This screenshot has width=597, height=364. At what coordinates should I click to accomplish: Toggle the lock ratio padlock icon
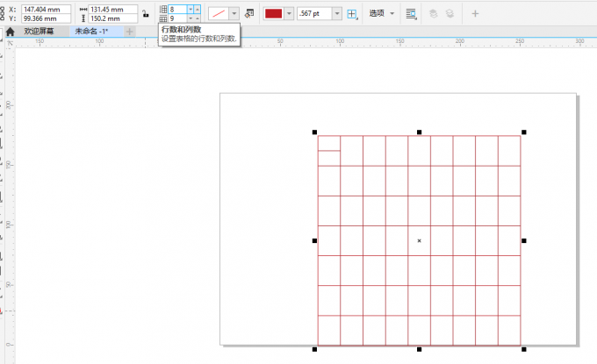click(146, 14)
